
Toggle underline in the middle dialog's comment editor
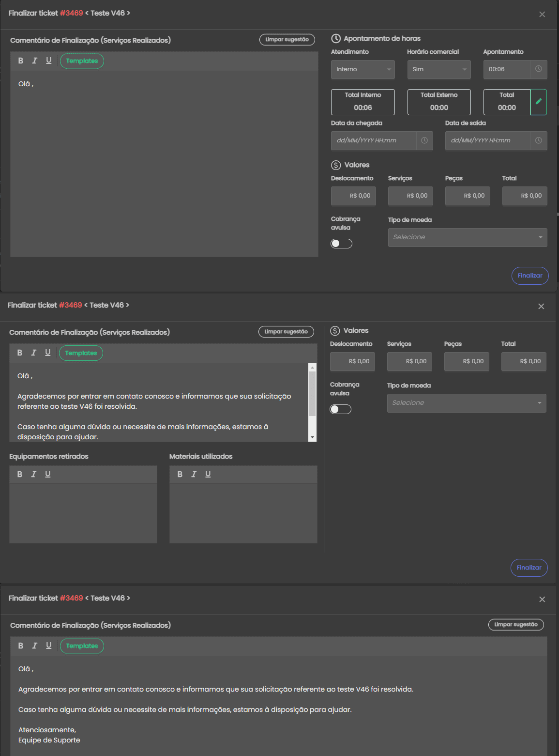(47, 353)
